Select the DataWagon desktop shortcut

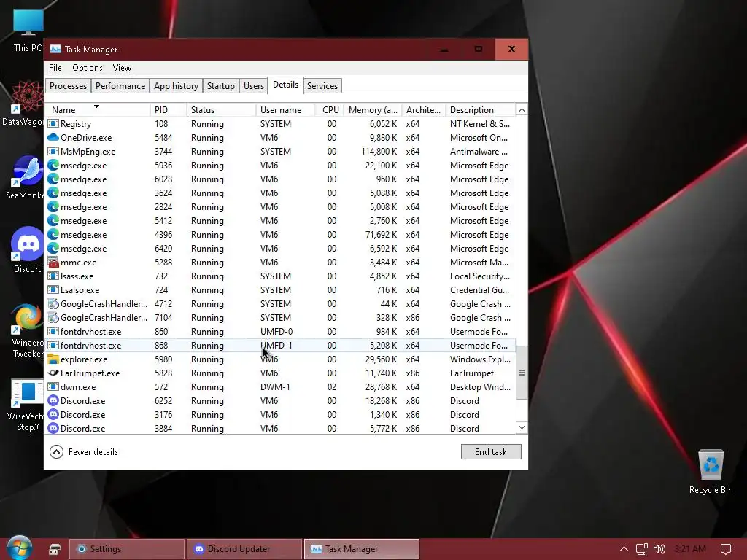(24, 104)
